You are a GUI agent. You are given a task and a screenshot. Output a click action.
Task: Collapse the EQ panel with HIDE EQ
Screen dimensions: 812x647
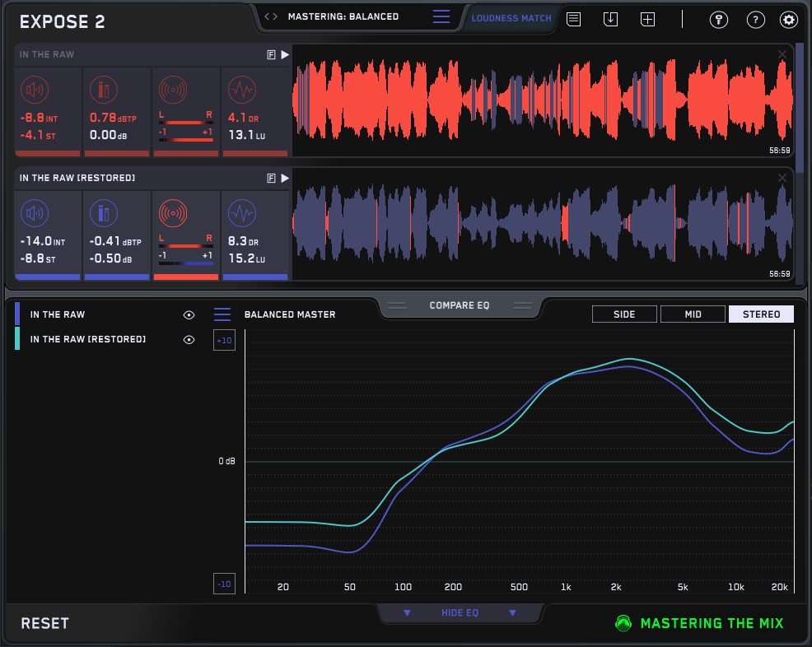pyautogui.click(x=460, y=612)
